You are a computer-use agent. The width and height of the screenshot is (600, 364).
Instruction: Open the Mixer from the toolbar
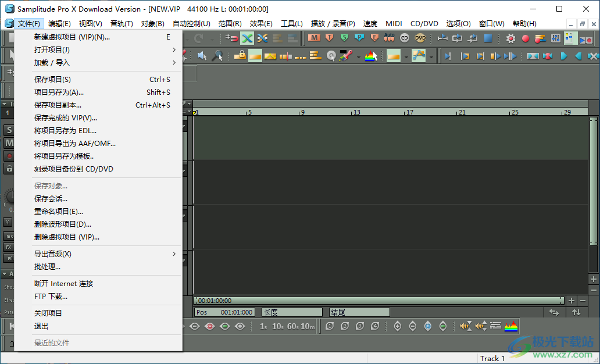coord(555,38)
